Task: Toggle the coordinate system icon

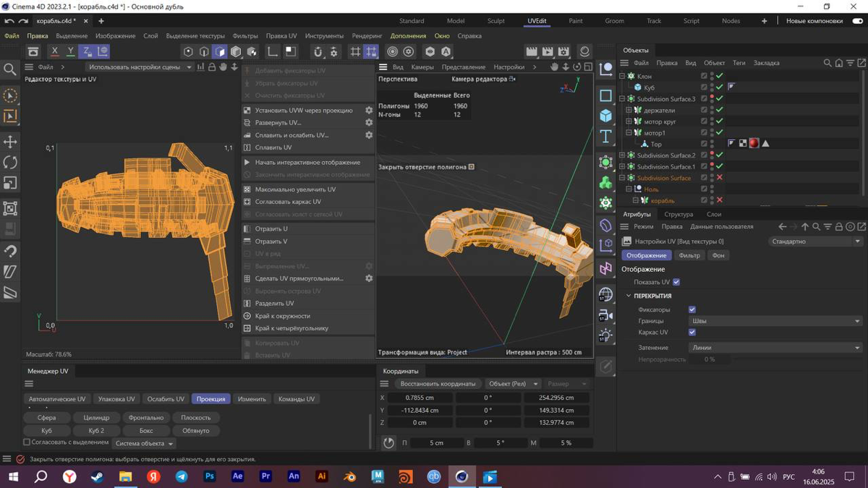Action: click(x=103, y=51)
